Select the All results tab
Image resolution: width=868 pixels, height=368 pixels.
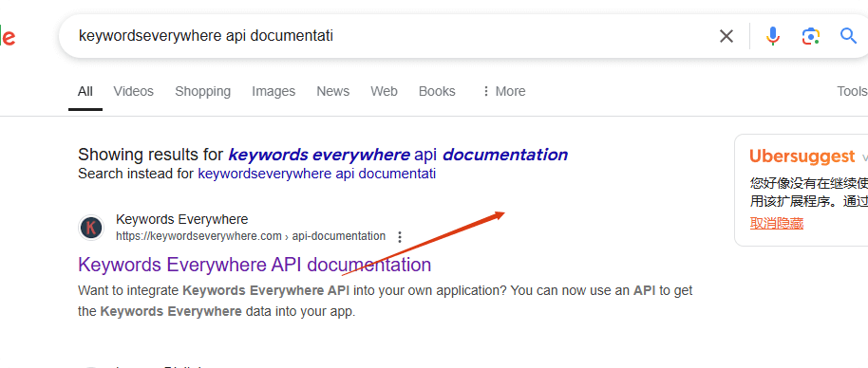85,91
